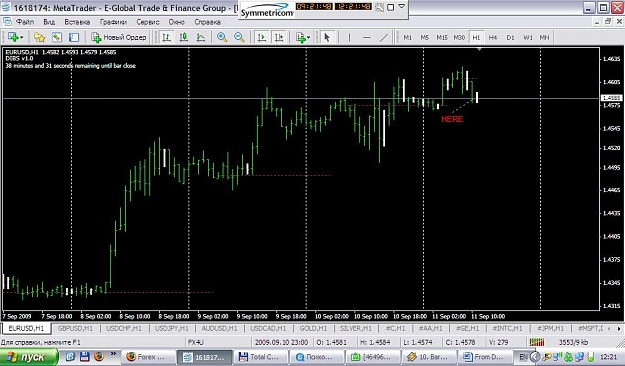Zoom in on the chart
625x366 pixels.
(x=222, y=37)
